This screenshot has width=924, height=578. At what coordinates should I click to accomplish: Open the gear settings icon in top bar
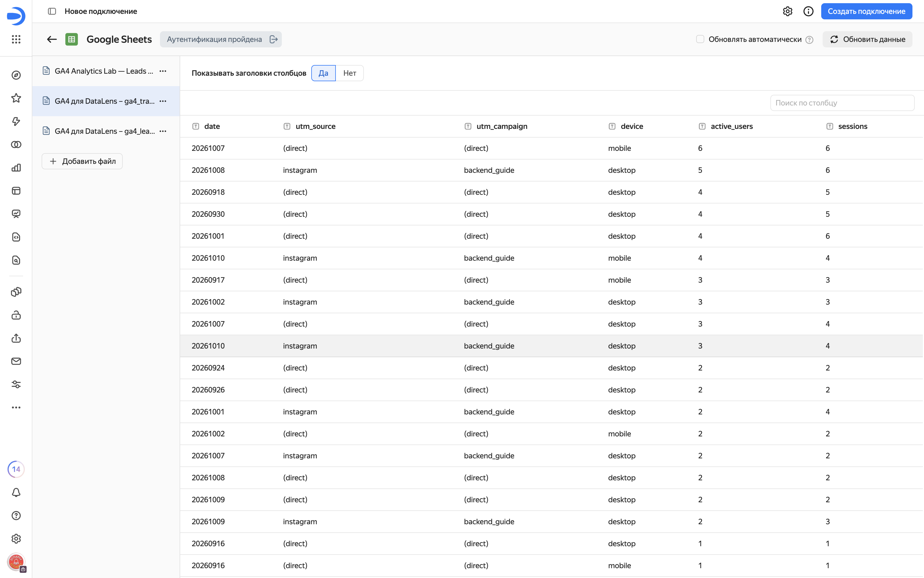787,11
